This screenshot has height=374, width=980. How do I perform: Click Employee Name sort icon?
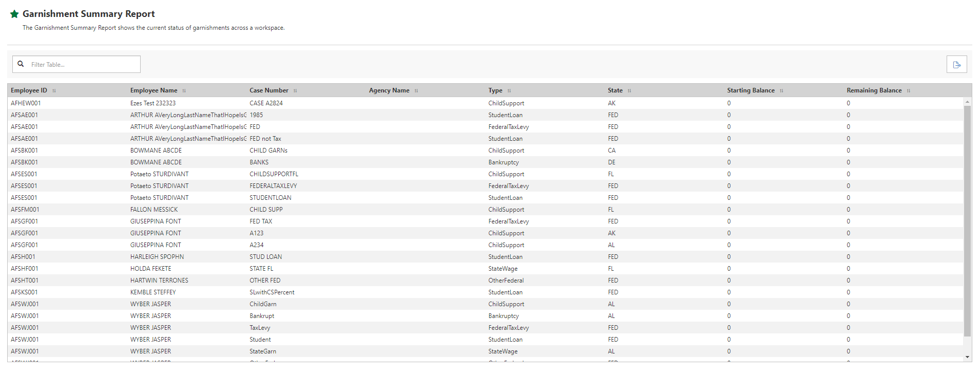184,91
